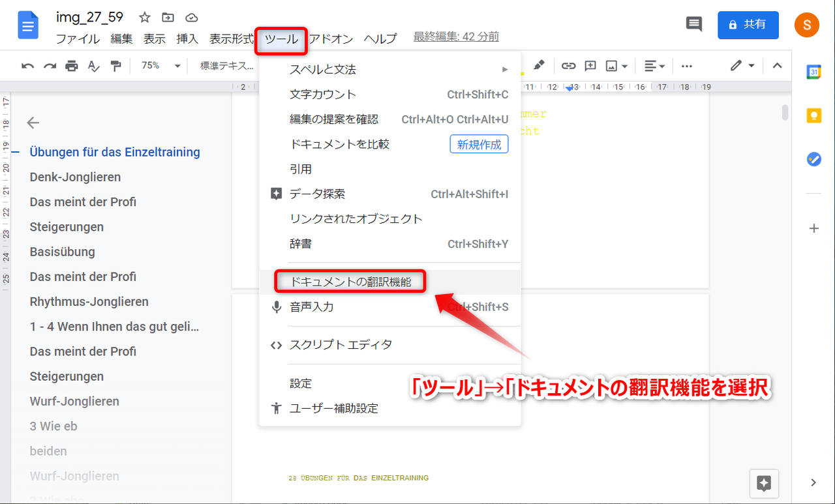The image size is (835, 504).
Task: Click the vertical scrollbar thumb
Action: pos(785,112)
